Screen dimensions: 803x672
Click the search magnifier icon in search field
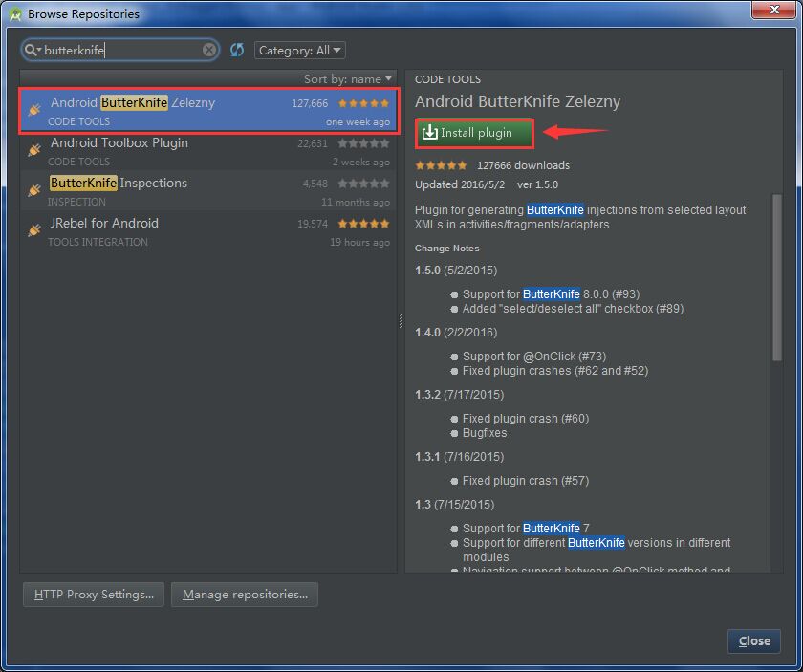[32, 50]
